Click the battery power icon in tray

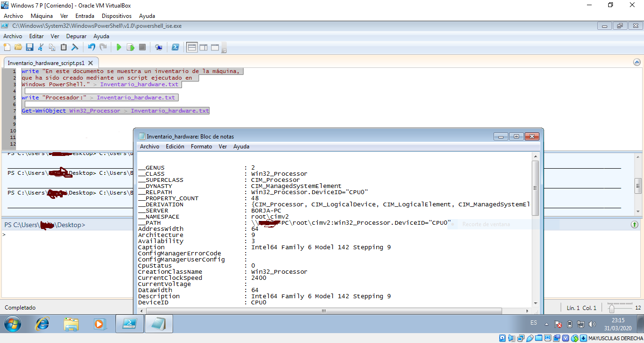570,324
